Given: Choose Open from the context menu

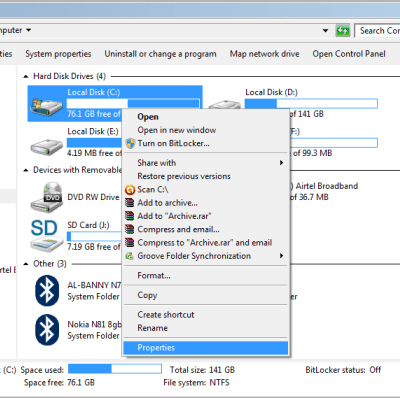Looking at the screenshot, I should click(205, 117).
